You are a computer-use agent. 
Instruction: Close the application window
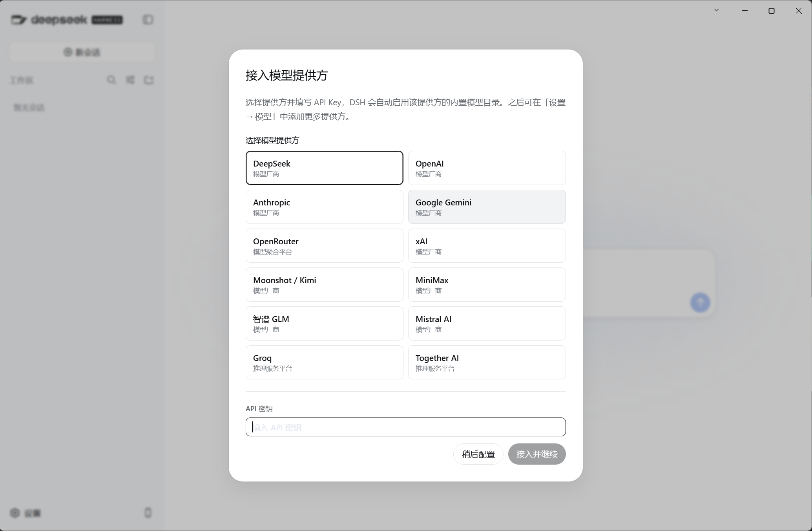(x=799, y=11)
